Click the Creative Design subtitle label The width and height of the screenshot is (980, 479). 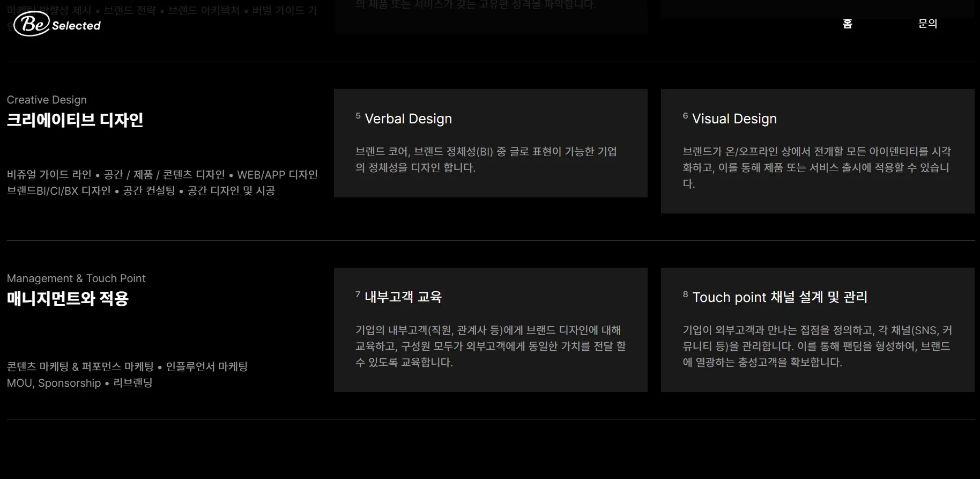click(x=47, y=100)
